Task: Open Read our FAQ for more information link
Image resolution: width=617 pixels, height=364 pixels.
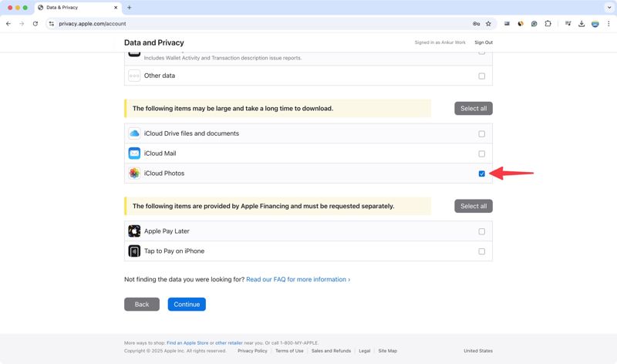Action: click(298, 279)
